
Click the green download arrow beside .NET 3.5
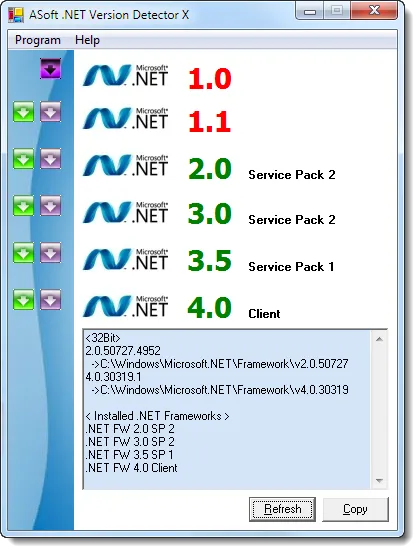click(24, 253)
